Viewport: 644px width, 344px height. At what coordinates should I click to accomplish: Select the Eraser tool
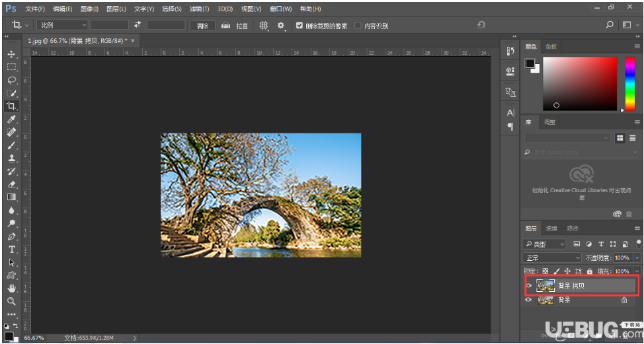[x=11, y=184]
